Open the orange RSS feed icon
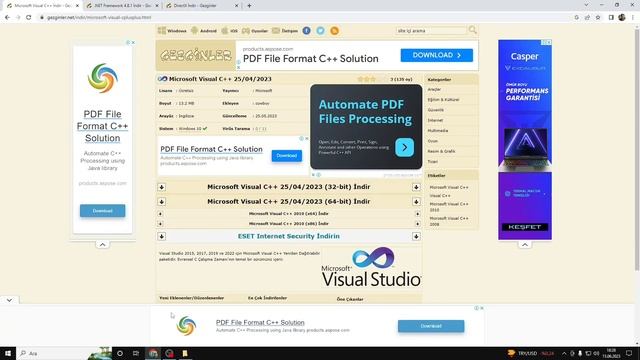Image resolution: width=640 pixels, height=360 pixels. point(334,31)
